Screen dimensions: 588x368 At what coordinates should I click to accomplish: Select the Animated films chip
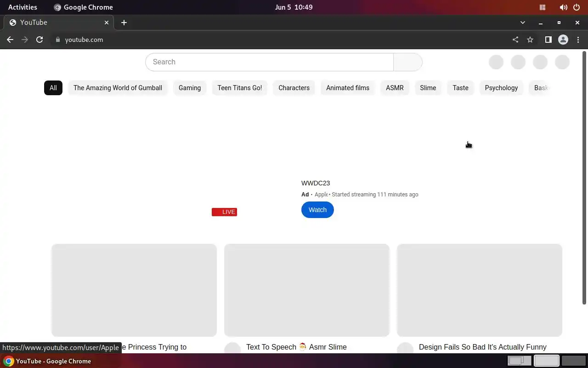click(348, 88)
